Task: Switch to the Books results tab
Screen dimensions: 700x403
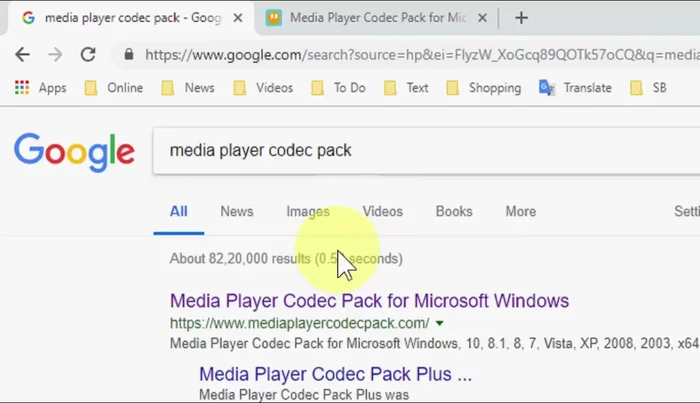Action: (454, 211)
